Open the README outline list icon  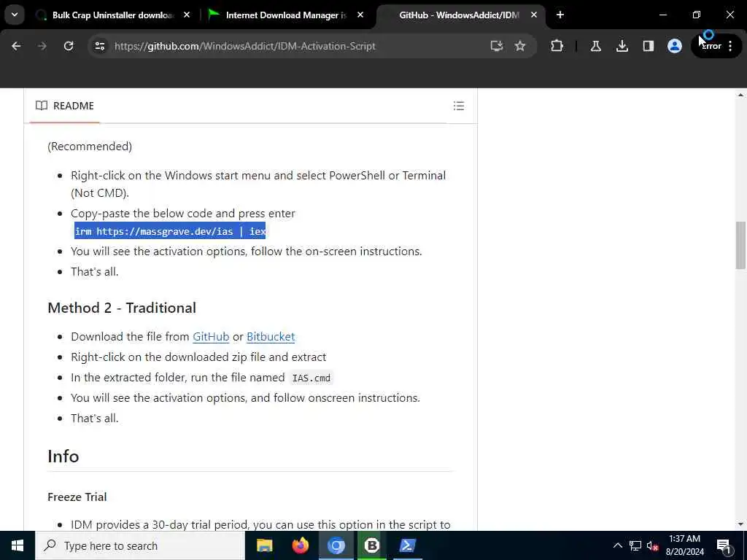[x=458, y=106]
